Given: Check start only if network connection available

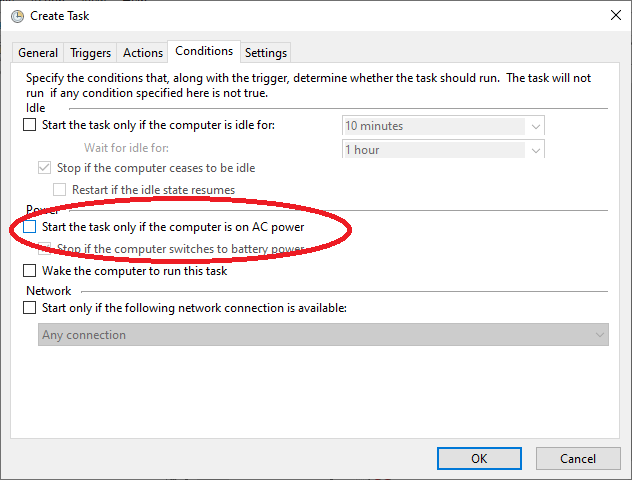Looking at the screenshot, I should coord(29,308).
